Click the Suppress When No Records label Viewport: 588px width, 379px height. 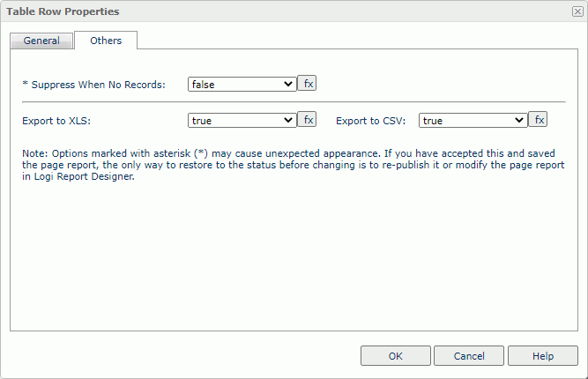(98, 85)
